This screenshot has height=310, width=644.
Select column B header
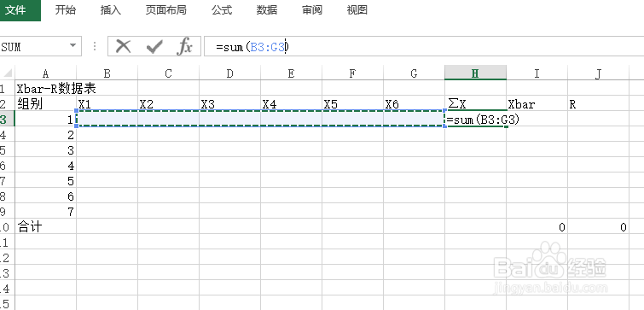107,73
